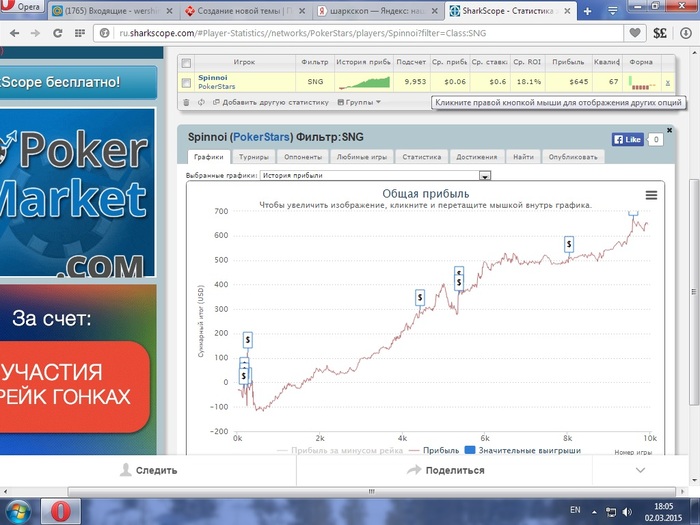Image resolution: width=700 pixels, height=525 pixels.
Task: Click the network tray icon
Action: [610, 512]
